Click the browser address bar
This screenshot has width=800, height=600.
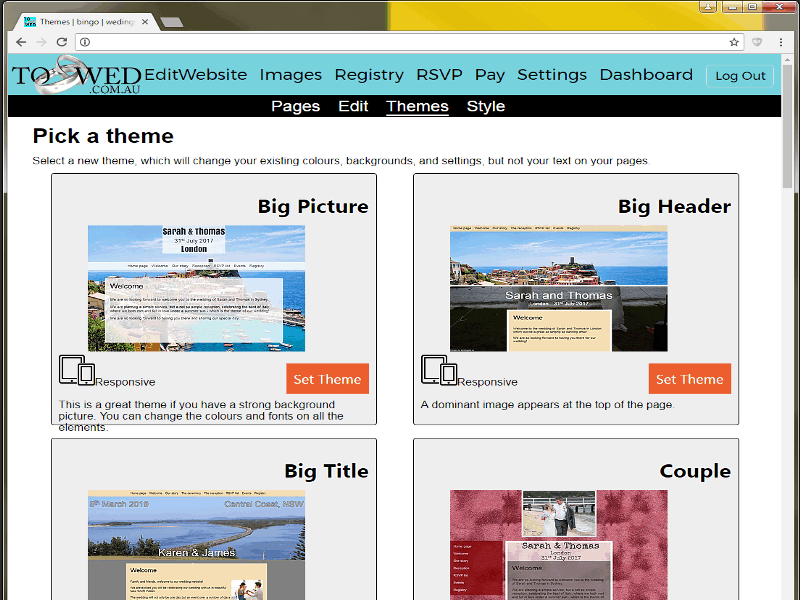[x=408, y=42]
